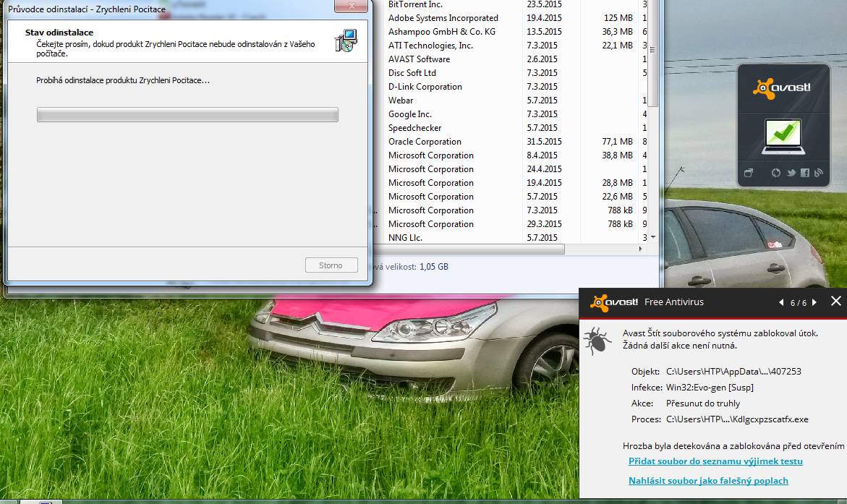Click the '6 / 6' alert counter
This screenshot has width=847, height=504.
coord(799,303)
